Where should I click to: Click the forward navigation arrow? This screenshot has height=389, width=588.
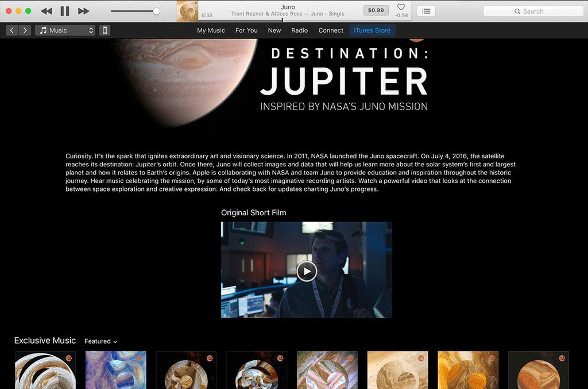click(25, 30)
